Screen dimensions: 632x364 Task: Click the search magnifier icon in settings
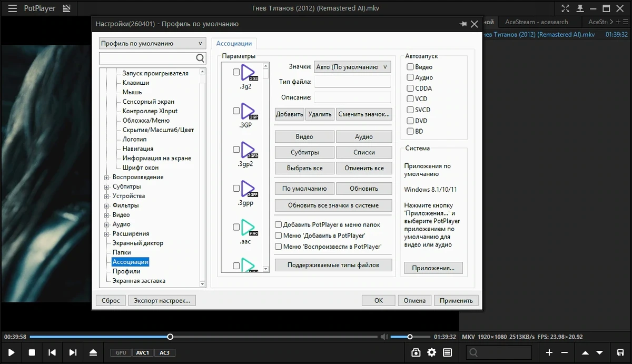(x=200, y=58)
